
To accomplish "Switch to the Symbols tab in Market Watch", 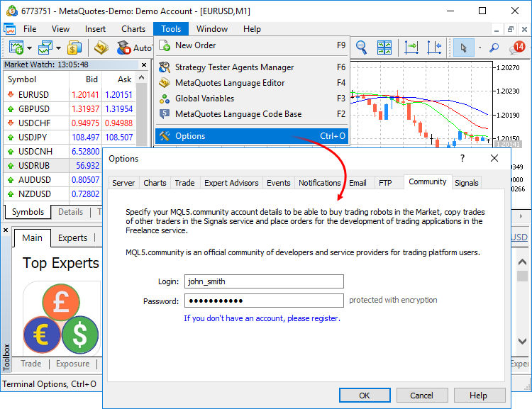I will point(28,212).
